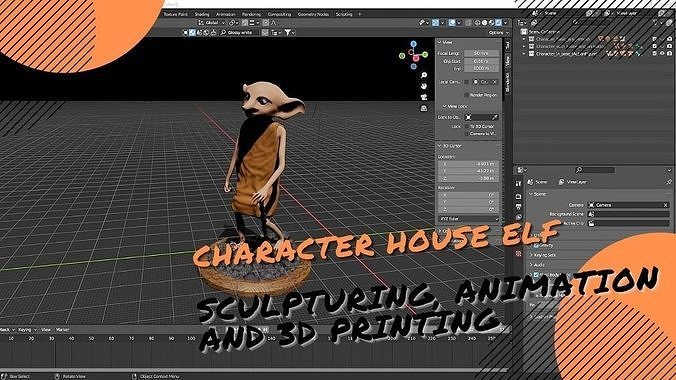676x380 pixels.
Task: Open the Tool properties tab icon
Action: click(x=519, y=184)
